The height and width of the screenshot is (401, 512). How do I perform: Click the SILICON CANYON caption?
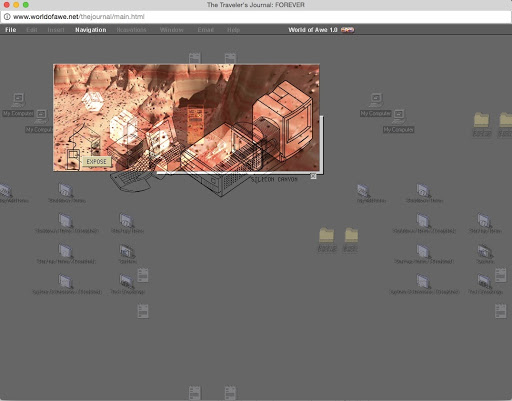274,180
